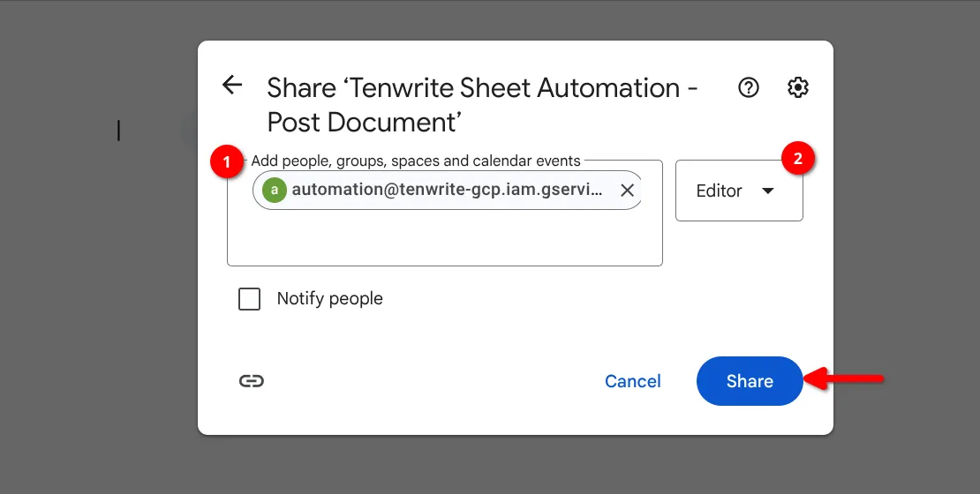This screenshot has height=494, width=980.
Task: Click inside the add people input field
Action: tap(441, 238)
